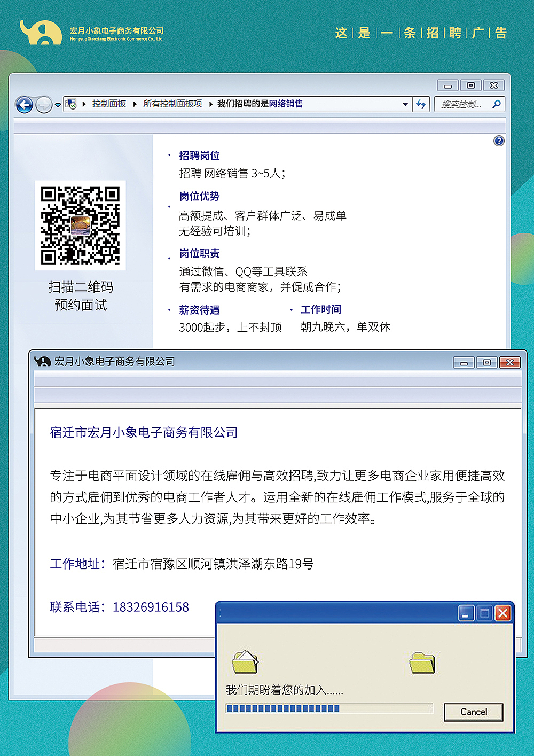This screenshot has width=534, height=756.
Task: Expand arrow before 我们招聘的是网络销售 breadcrumb
Action: (x=210, y=104)
